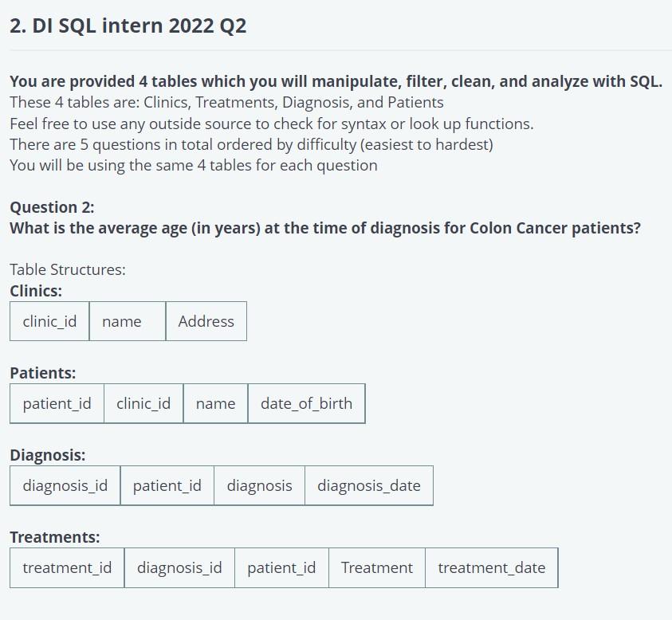This screenshot has width=672, height=620.
Task: Click patient_id cell in Treatments table
Action: click(x=281, y=567)
